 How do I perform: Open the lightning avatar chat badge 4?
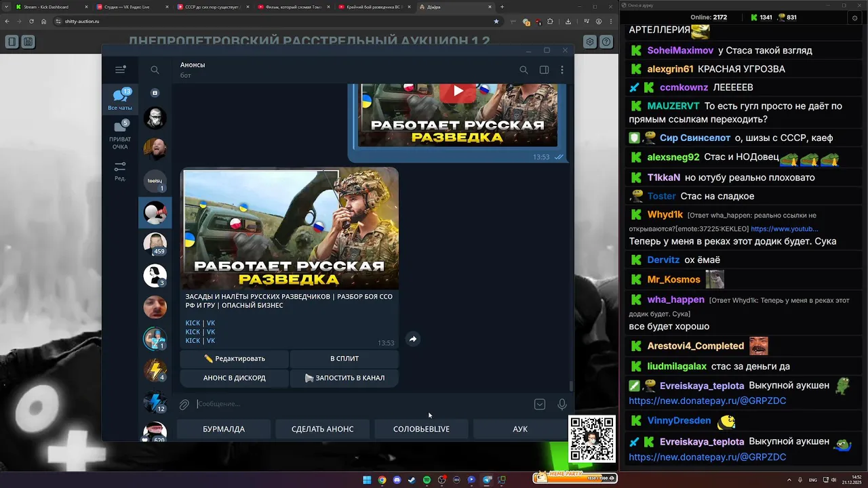coord(155,370)
